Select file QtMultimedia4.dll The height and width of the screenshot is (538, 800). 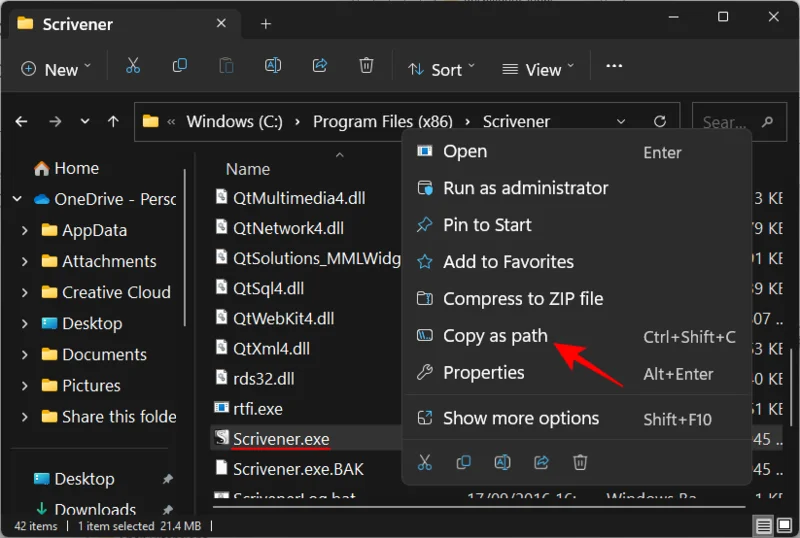click(299, 198)
